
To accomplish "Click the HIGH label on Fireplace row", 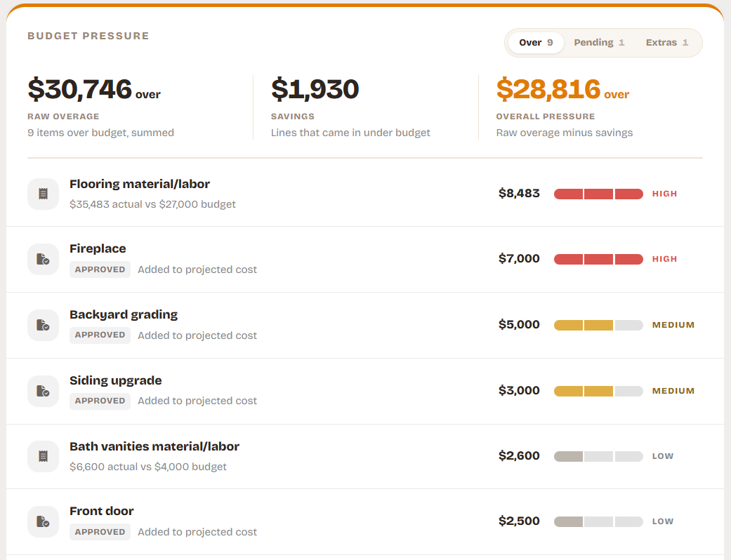I will (664, 259).
